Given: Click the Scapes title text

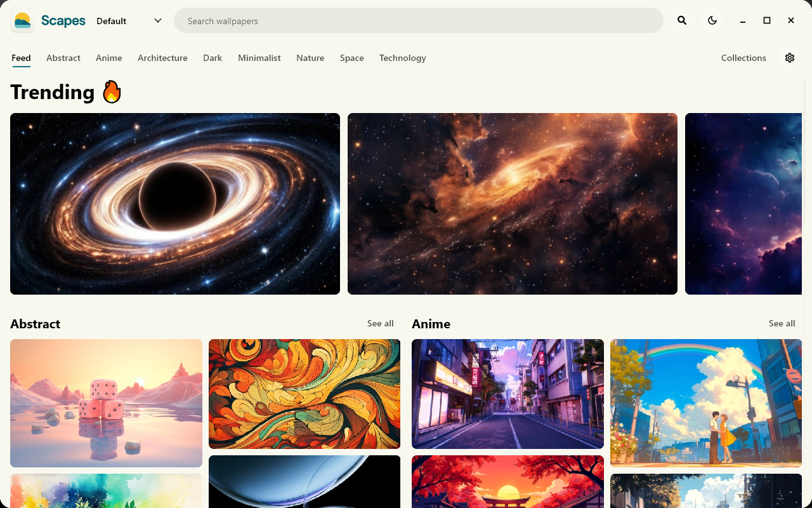Looking at the screenshot, I should tap(63, 21).
